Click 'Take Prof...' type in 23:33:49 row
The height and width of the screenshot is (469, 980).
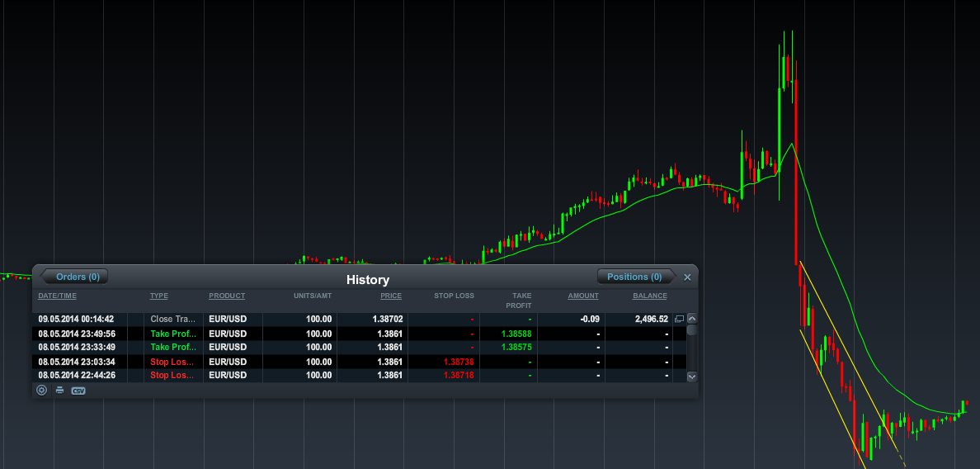pos(173,347)
